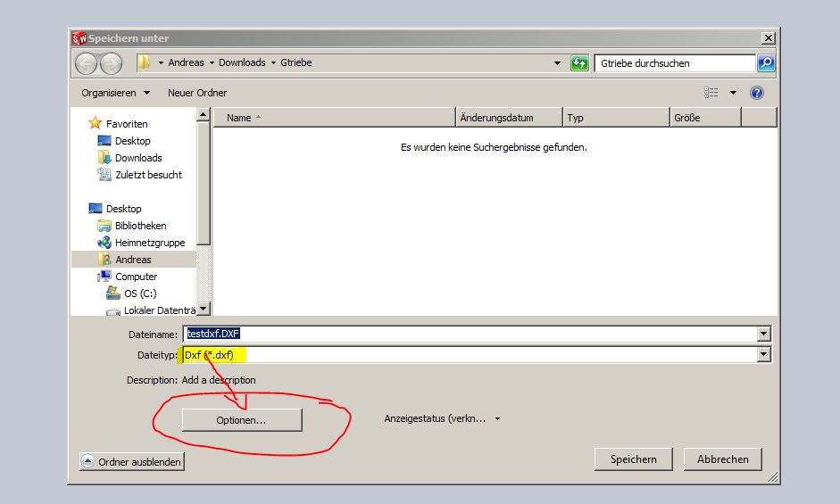The height and width of the screenshot is (504, 840).
Task: Open the Anzeigestatus dropdown
Action: coord(443,418)
